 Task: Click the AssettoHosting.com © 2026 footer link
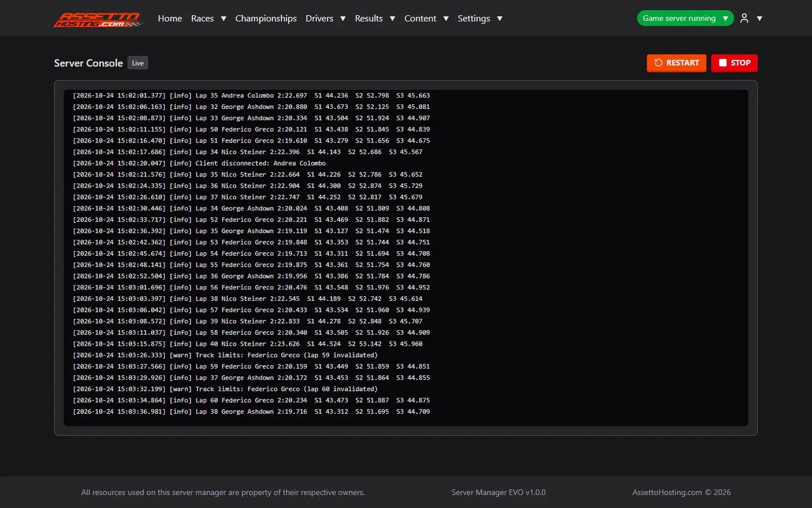pos(681,492)
